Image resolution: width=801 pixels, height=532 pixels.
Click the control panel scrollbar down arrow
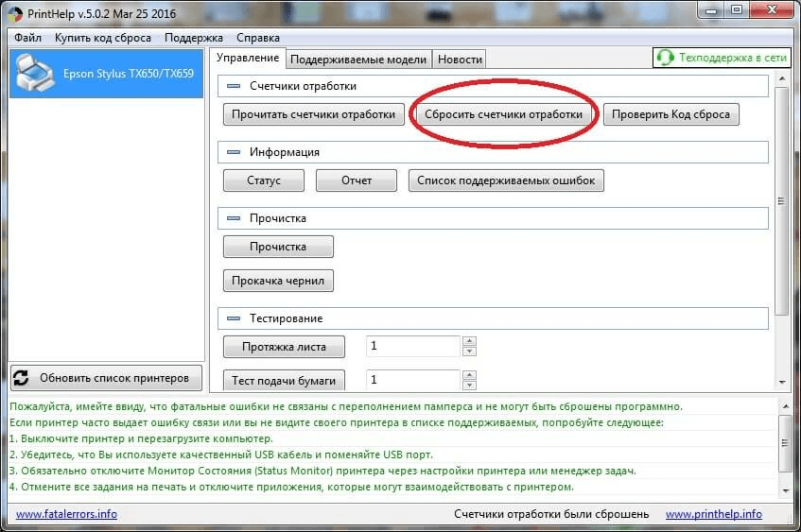point(781,382)
